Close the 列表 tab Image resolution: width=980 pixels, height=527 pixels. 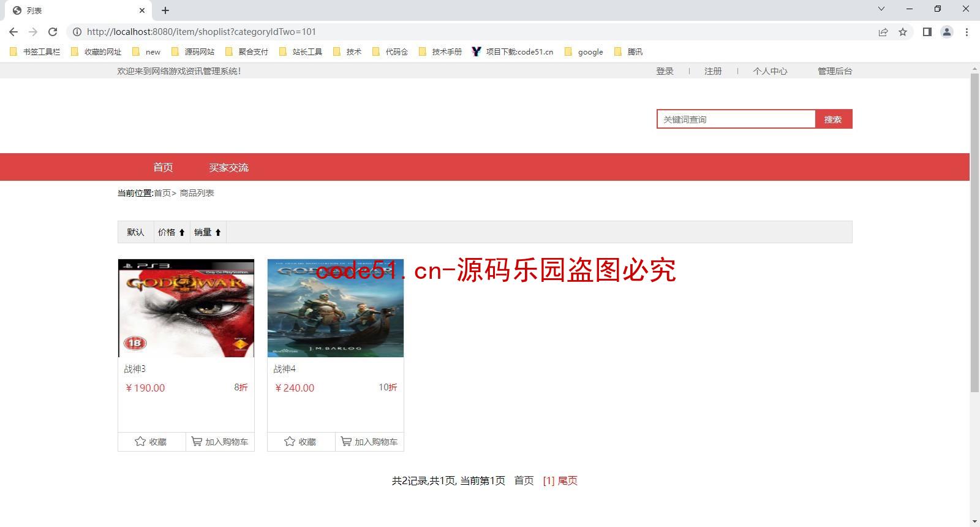142,10
